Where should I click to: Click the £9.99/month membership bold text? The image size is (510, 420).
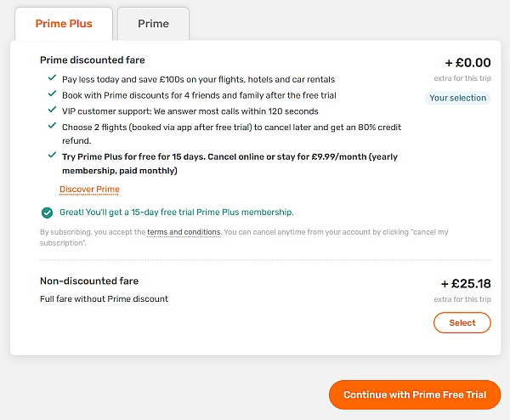pyautogui.click(x=230, y=163)
